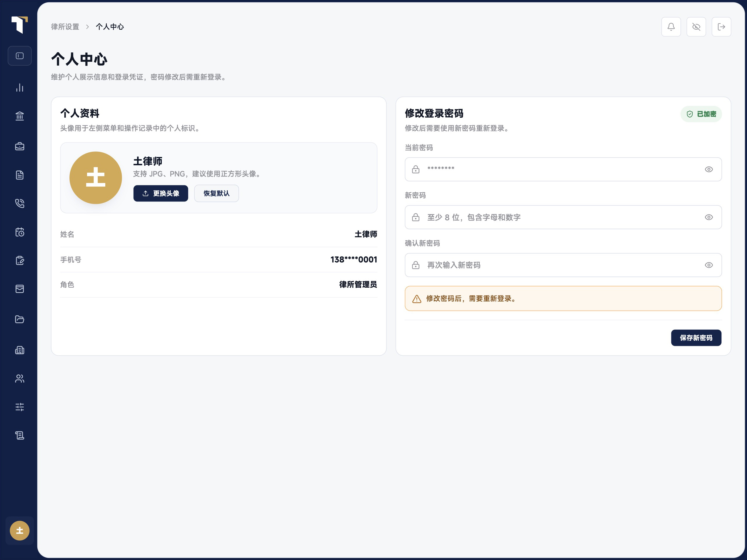
Task: Click the 修改密码后，需要重新登录 alert text
Action: (472, 299)
